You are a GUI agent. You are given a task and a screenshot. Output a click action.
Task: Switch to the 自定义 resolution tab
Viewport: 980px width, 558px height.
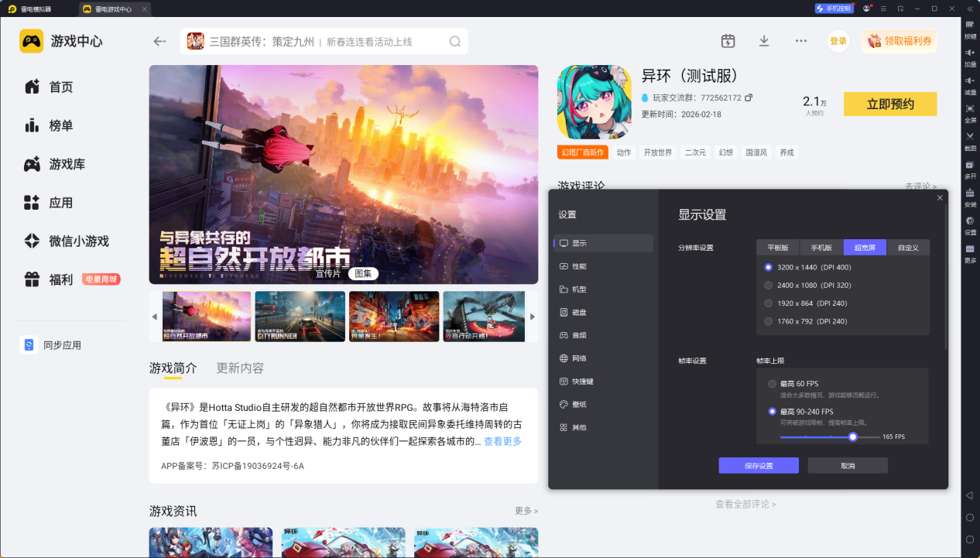(908, 248)
